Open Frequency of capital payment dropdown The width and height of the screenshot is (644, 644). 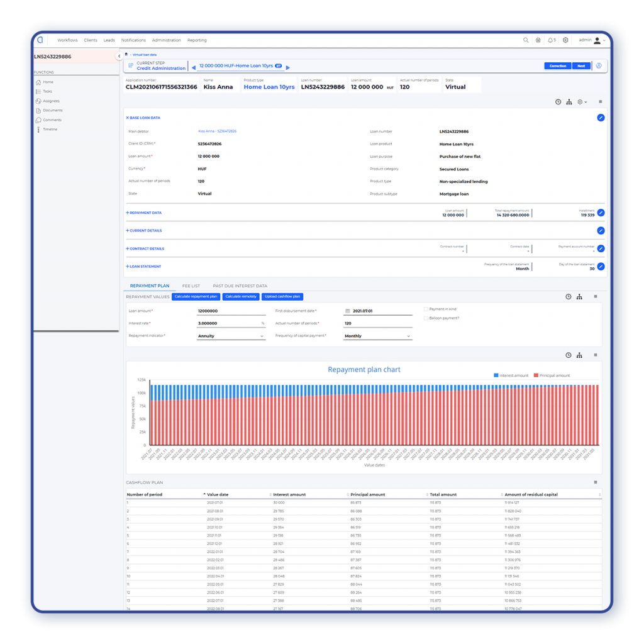point(377,336)
